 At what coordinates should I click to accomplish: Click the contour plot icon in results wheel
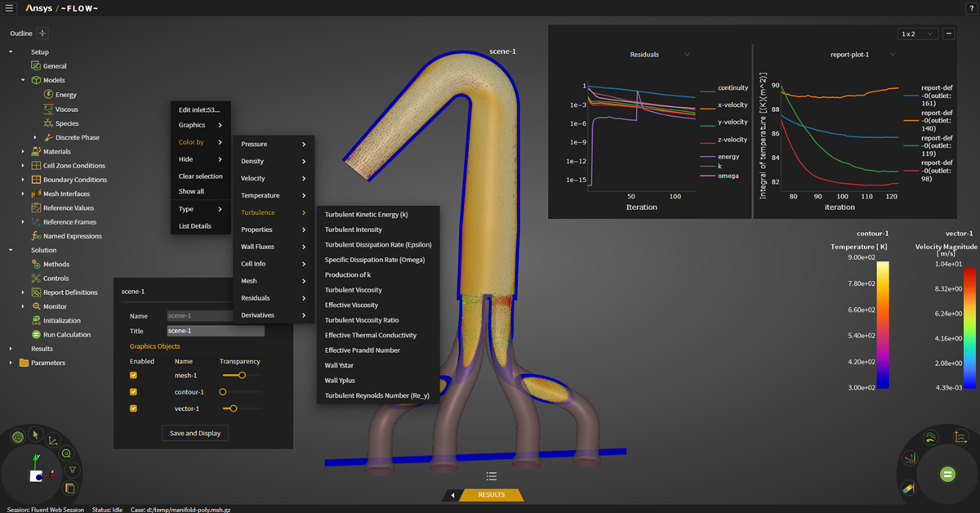click(908, 488)
